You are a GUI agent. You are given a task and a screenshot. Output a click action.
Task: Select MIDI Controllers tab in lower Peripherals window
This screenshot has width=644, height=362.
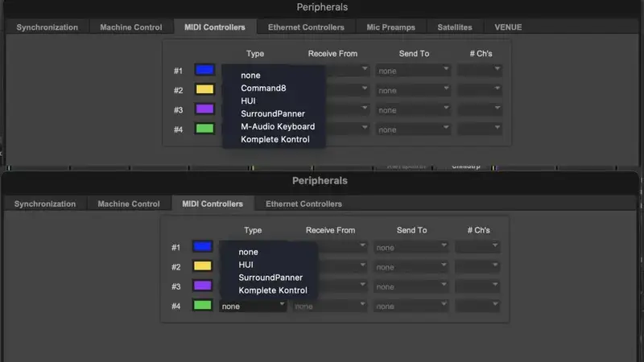213,204
